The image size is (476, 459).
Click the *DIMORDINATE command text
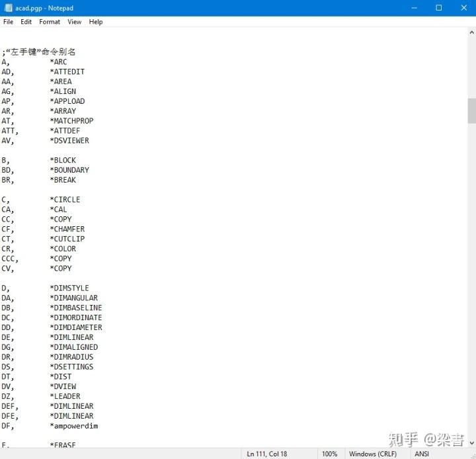coord(76,317)
